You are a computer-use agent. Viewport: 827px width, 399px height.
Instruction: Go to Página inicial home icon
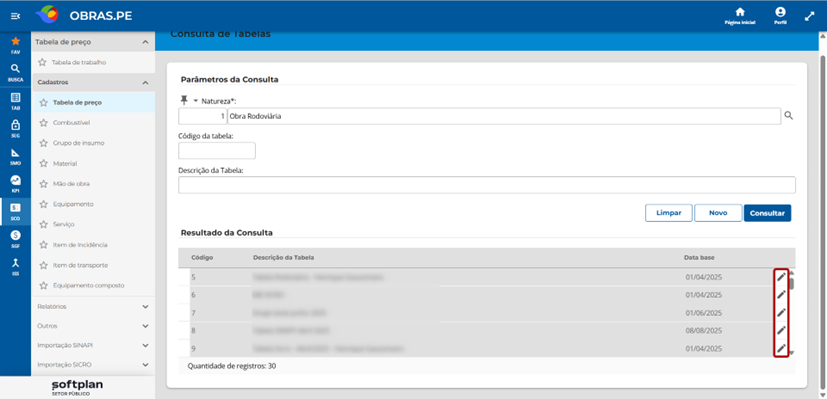pos(740,12)
